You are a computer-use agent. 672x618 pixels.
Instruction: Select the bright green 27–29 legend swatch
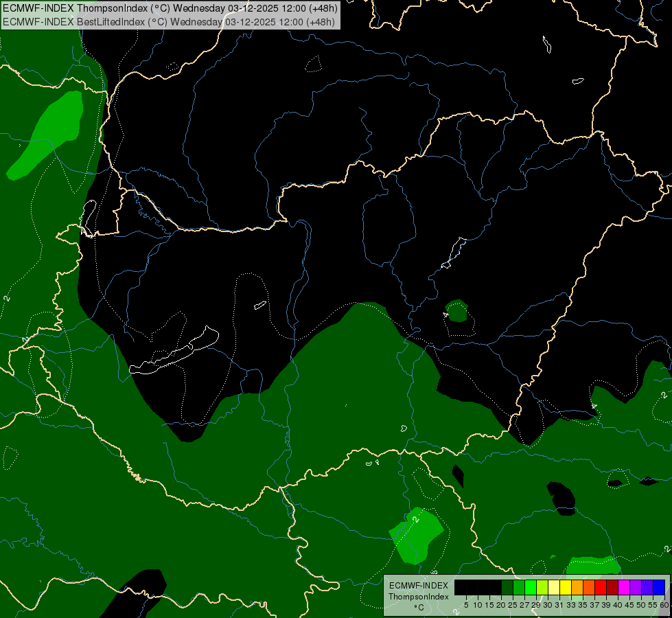point(531,587)
